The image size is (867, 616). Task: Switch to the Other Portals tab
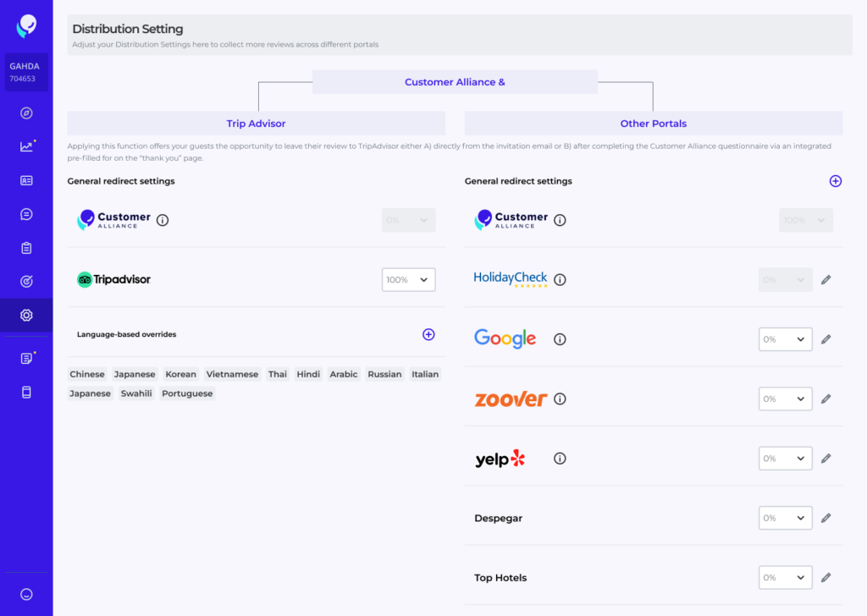click(653, 124)
